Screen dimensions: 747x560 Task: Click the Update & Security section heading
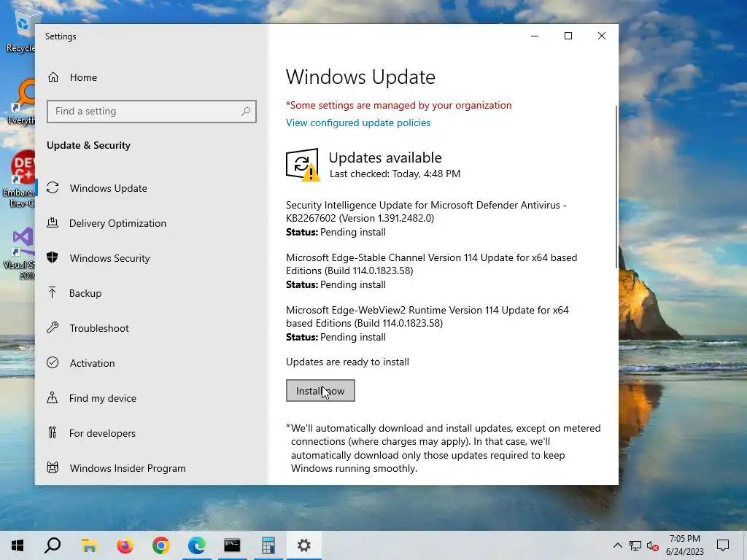pyautogui.click(x=88, y=145)
